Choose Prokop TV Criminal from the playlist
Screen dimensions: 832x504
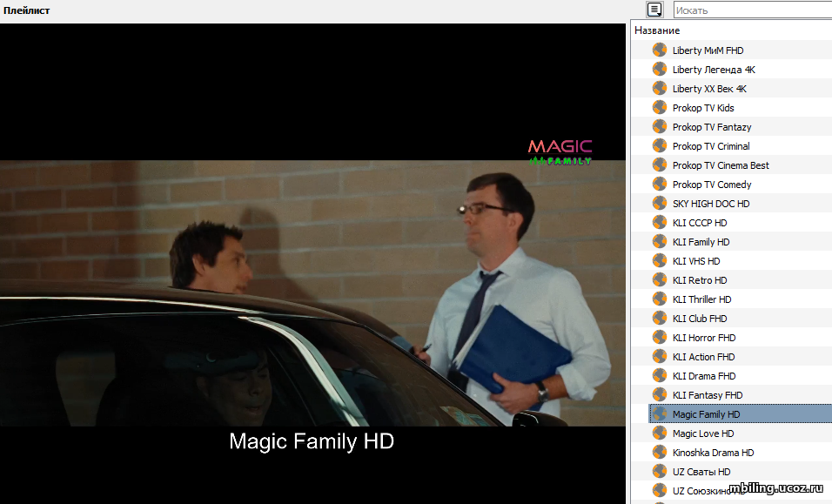click(x=711, y=146)
